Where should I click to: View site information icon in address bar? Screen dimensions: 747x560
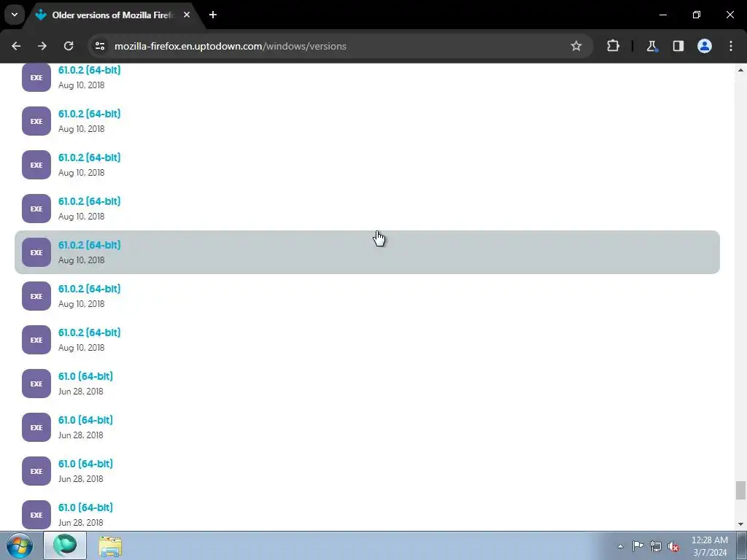tap(100, 46)
